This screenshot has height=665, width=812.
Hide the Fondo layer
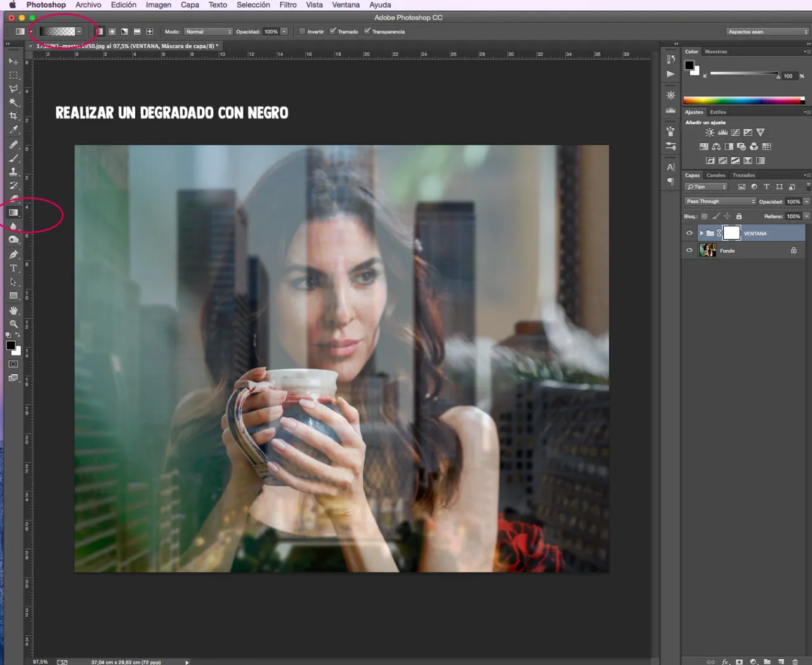pos(690,250)
